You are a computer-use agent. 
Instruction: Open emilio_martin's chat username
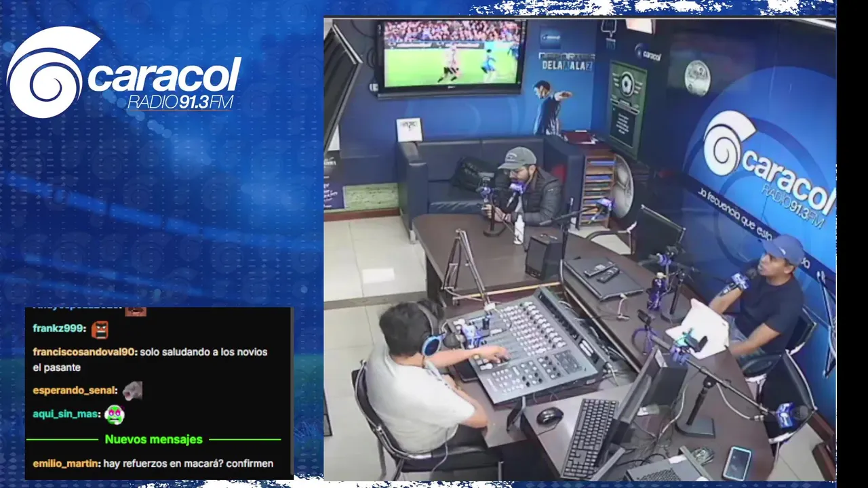66,464
